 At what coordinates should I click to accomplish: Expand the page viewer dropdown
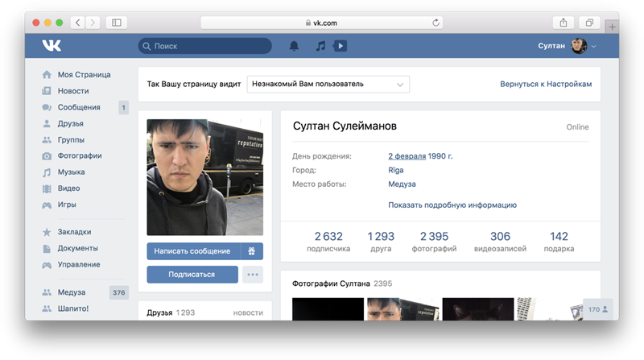[x=327, y=84]
